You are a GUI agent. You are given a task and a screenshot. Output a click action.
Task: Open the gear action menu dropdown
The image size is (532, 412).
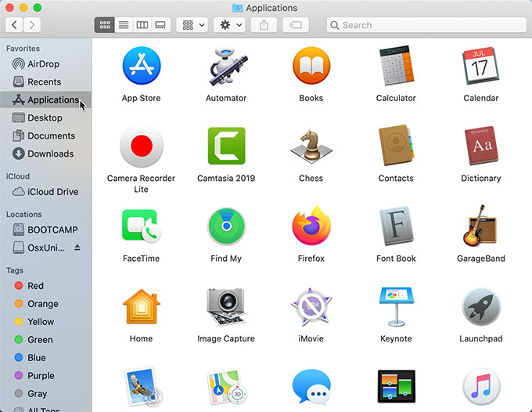pos(229,25)
